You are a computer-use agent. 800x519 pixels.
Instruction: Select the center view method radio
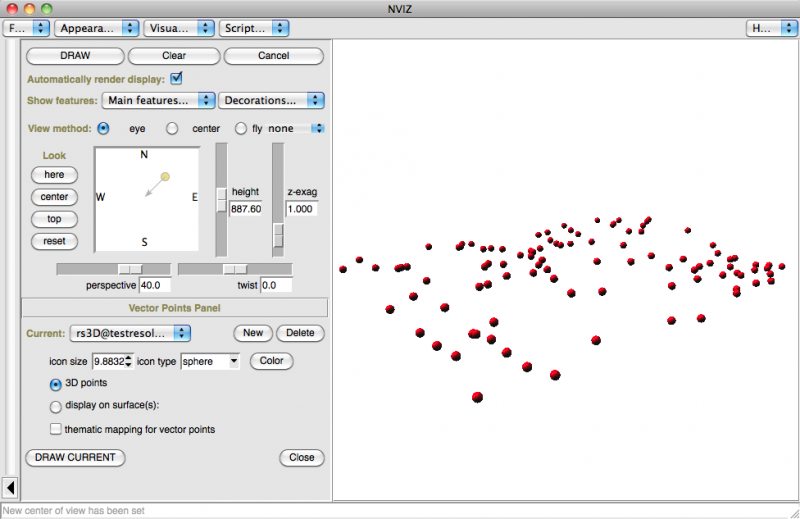172,129
